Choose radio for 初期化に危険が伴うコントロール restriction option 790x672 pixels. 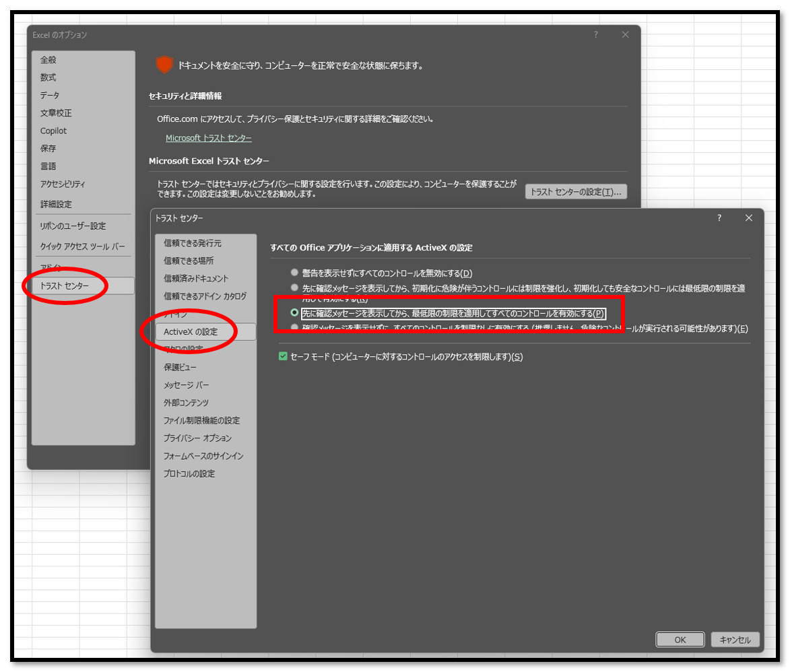[x=295, y=288]
